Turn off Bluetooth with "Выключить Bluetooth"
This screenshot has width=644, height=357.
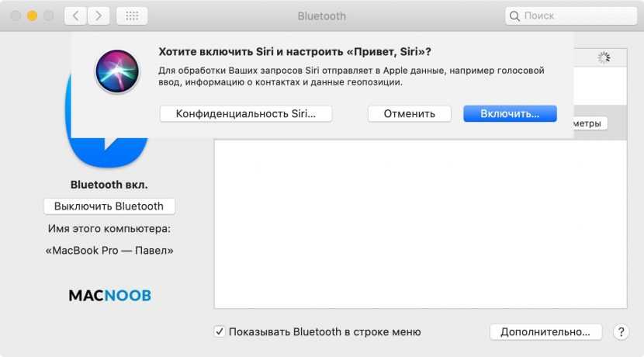click(x=109, y=206)
